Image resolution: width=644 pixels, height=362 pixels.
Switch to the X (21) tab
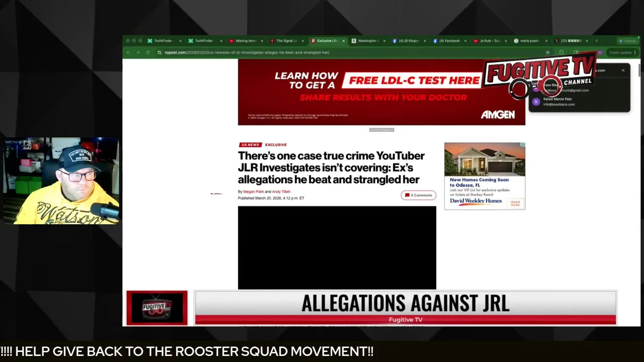pos(571,41)
